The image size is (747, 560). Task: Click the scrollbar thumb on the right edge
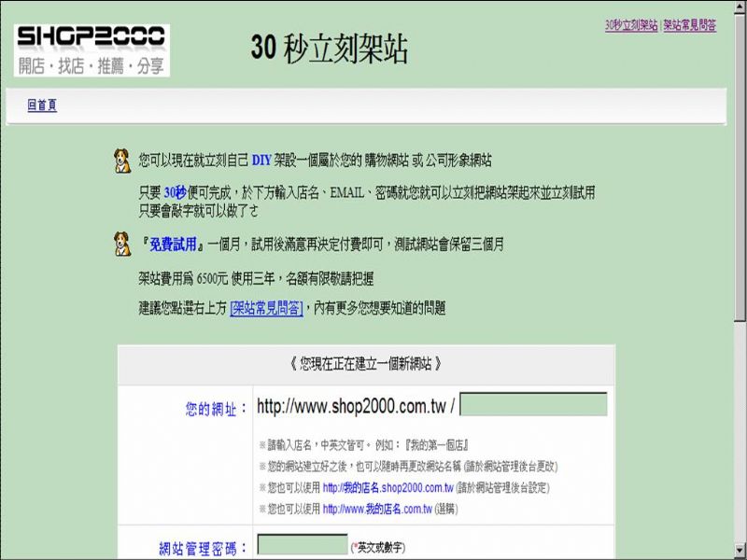tap(740, 167)
